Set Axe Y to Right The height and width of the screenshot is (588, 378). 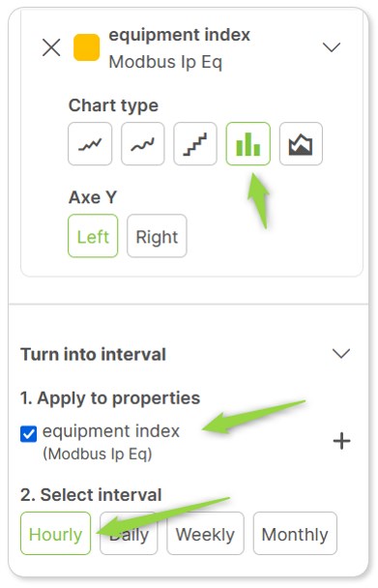tap(157, 236)
